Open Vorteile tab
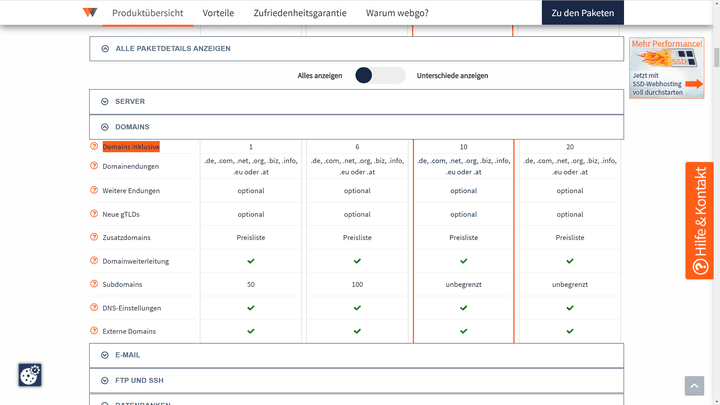 [218, 13]
